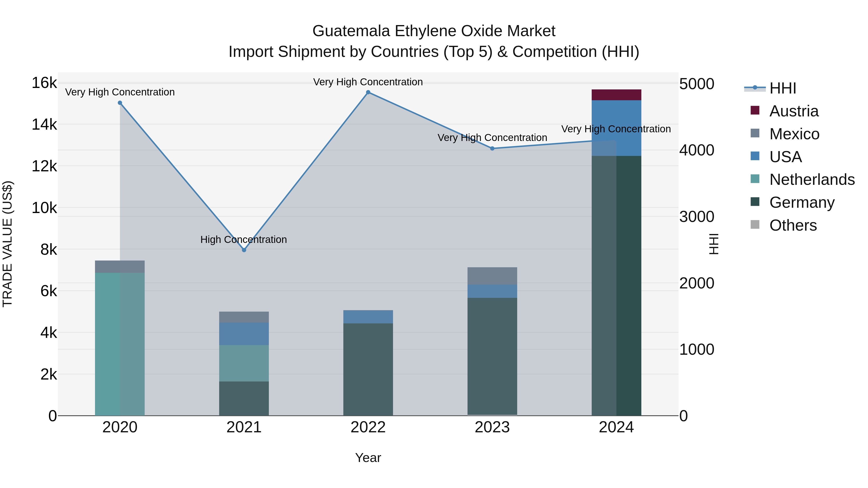Image resolution: width=868 pixels, height=488 pixels.
Task: Click the '6k' left axis tick
Action: point(48,291)
